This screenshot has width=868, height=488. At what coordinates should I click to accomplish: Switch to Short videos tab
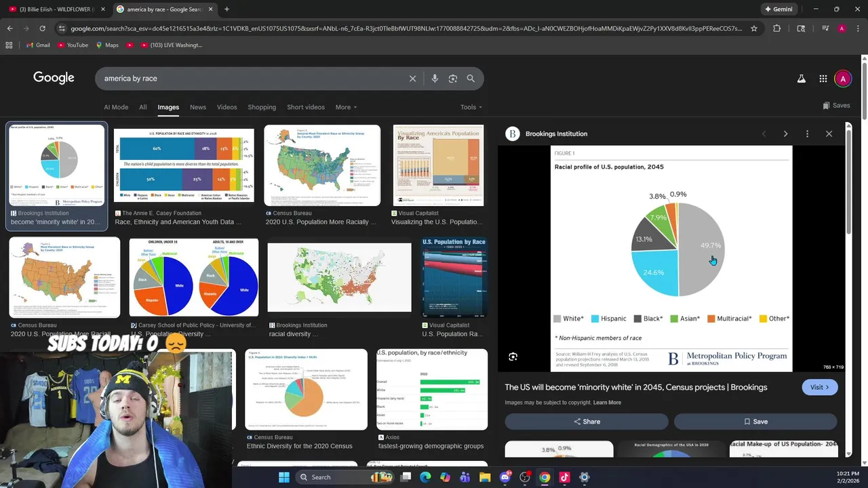306,107
